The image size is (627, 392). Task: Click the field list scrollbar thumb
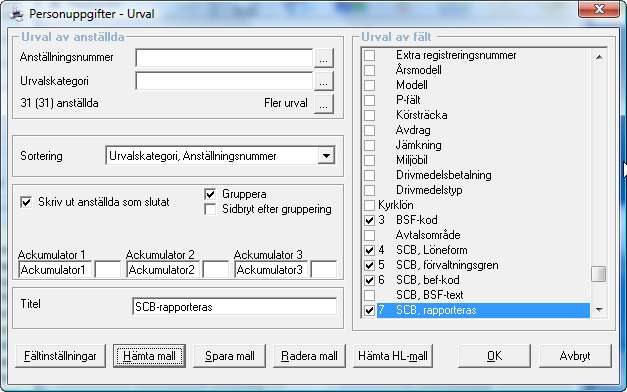pyautogui.click(x=599, y=274)
